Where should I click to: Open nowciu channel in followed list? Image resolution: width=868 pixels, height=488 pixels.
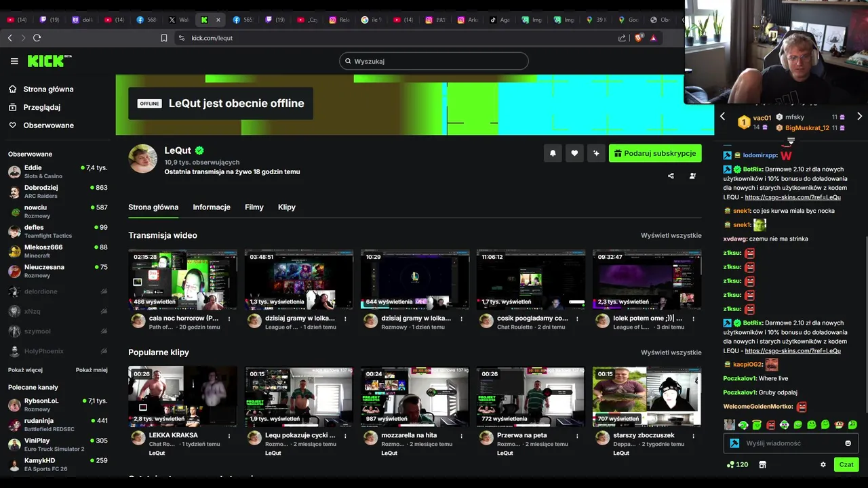58,211
